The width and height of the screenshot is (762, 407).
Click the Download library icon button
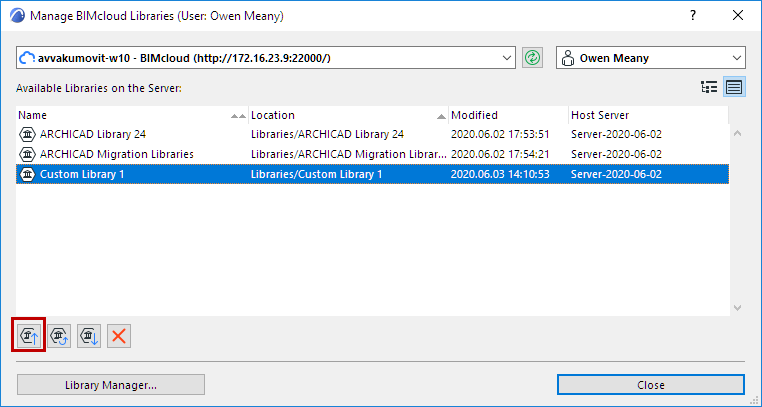[89, 336]
